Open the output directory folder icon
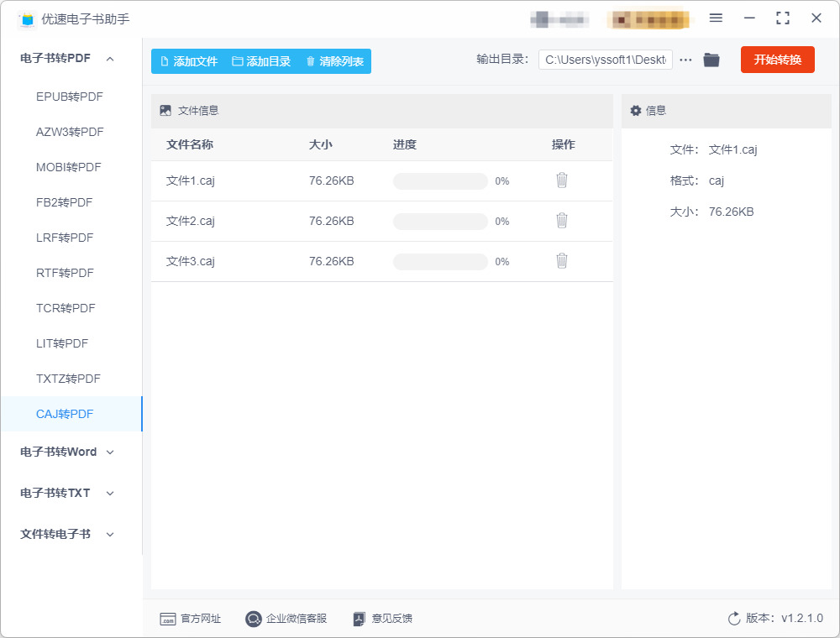This screenshot has width=840, height=638. [x=711, y=60]
